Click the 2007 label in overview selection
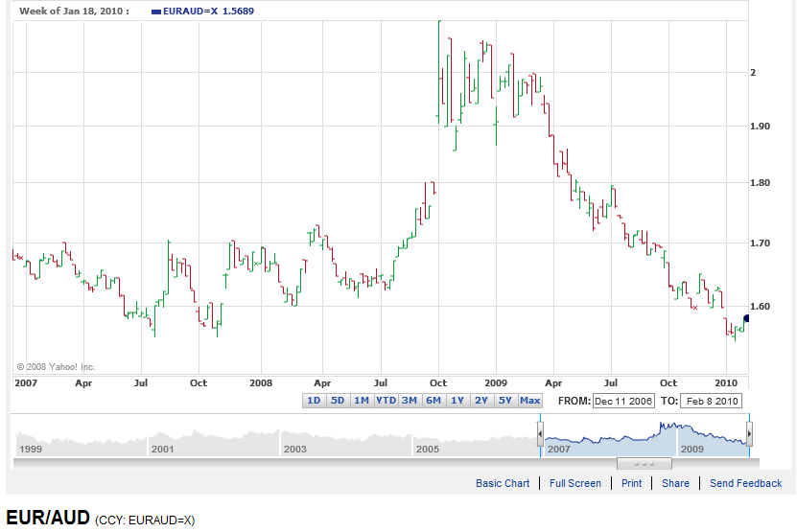The image size is (797, 532). pyautogui.click(x=558, y=450)
